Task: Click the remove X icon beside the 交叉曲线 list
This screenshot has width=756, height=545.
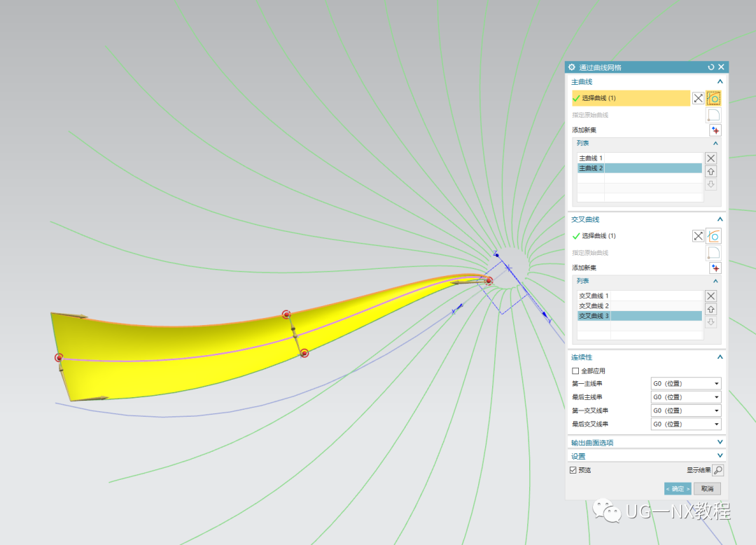Action: coord(710,296)
